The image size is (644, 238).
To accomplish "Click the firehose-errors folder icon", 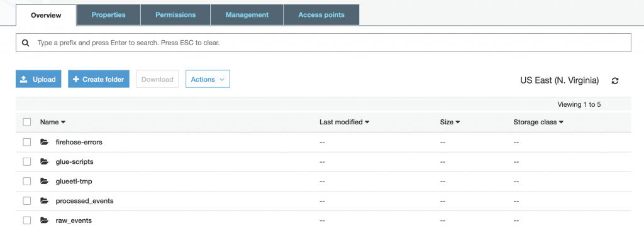I will [45, 142].
